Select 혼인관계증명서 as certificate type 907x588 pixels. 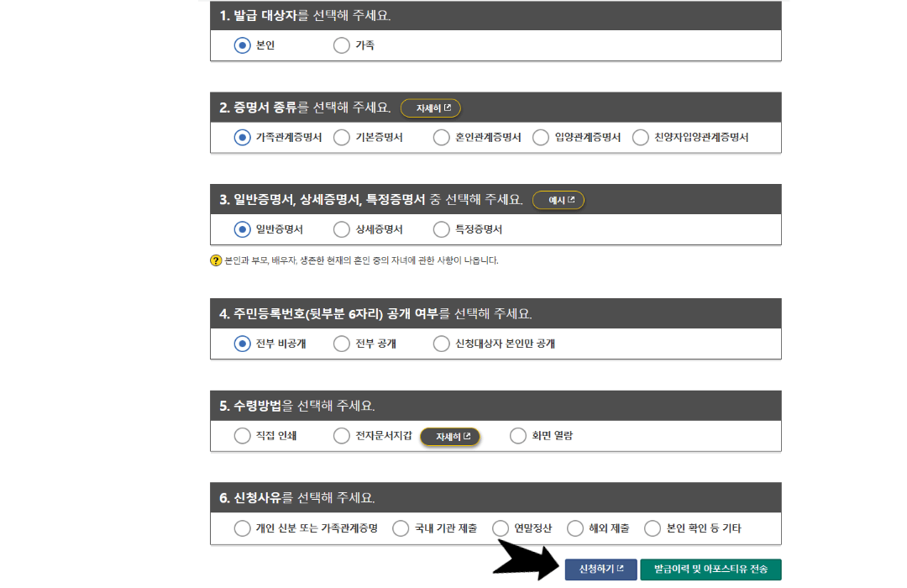(441, 137)
